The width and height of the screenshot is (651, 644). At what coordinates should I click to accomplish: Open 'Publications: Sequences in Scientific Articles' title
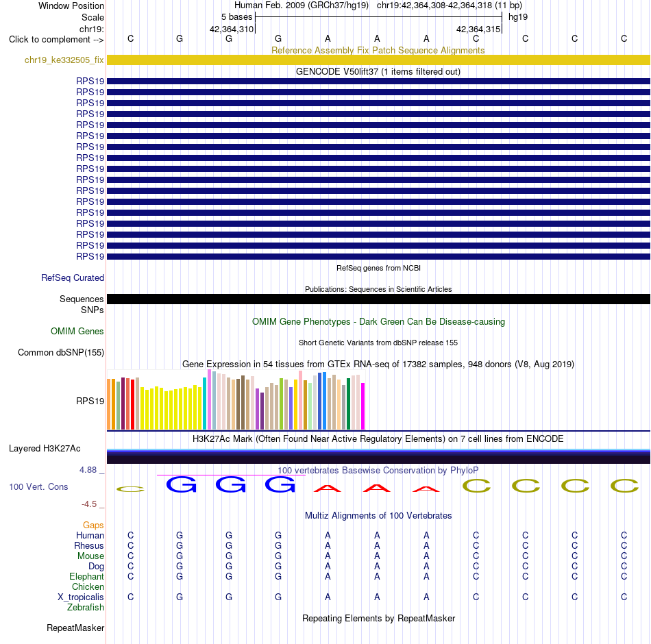point(378,289)
